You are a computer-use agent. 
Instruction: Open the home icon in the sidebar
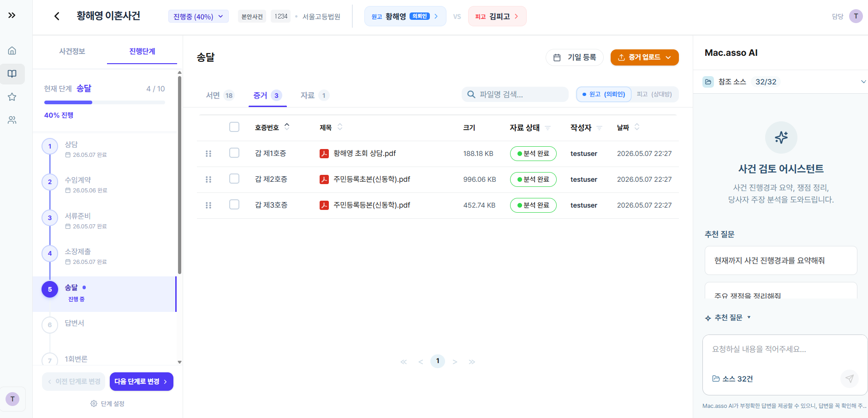click(12, 51)
